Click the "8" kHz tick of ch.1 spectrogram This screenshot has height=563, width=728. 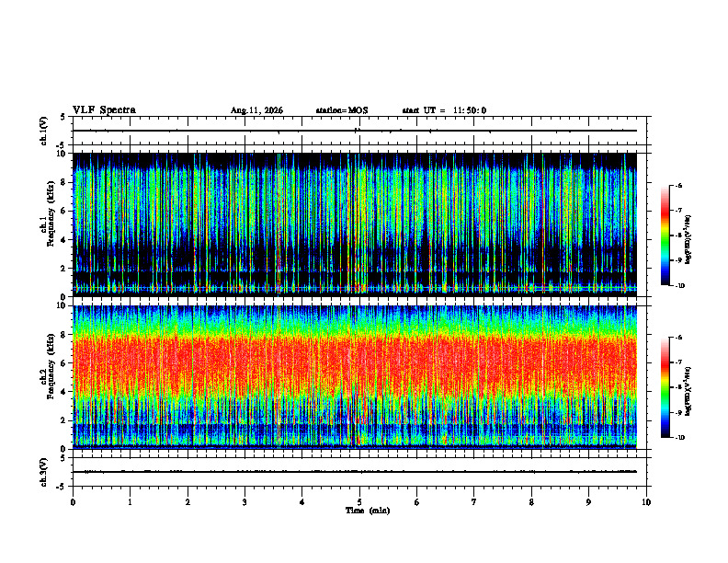pos(64,182)
